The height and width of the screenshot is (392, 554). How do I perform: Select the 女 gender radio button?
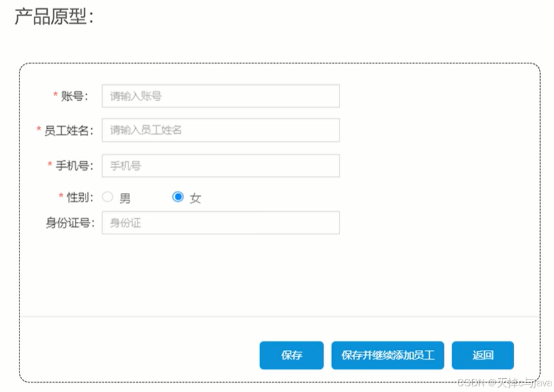tap(178, 197)
